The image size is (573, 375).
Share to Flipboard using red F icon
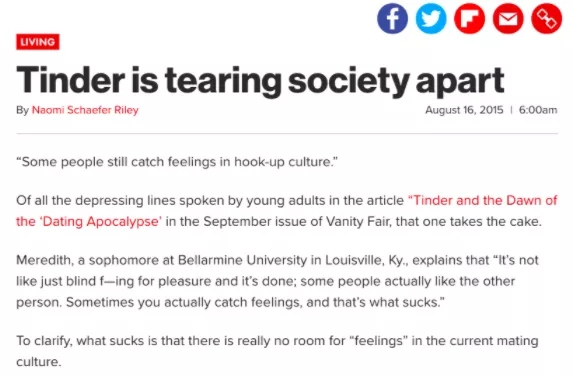[x=470, y=18]
